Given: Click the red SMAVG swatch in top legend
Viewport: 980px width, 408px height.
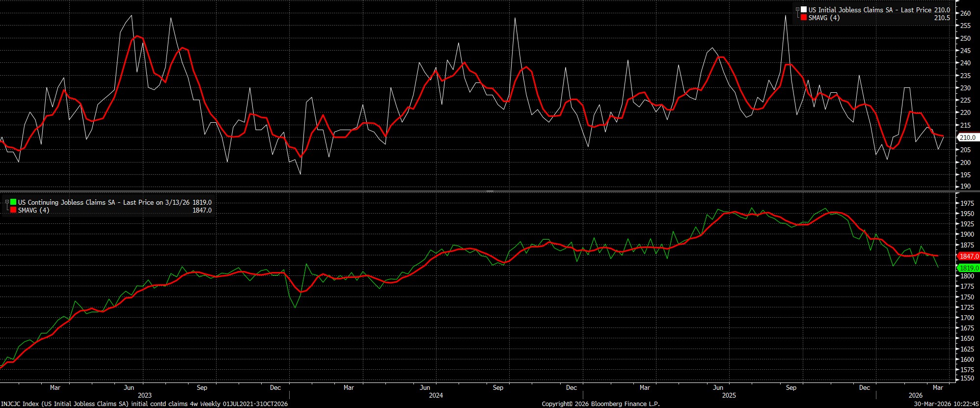Looking at the screenshot, I should point(804,18).
